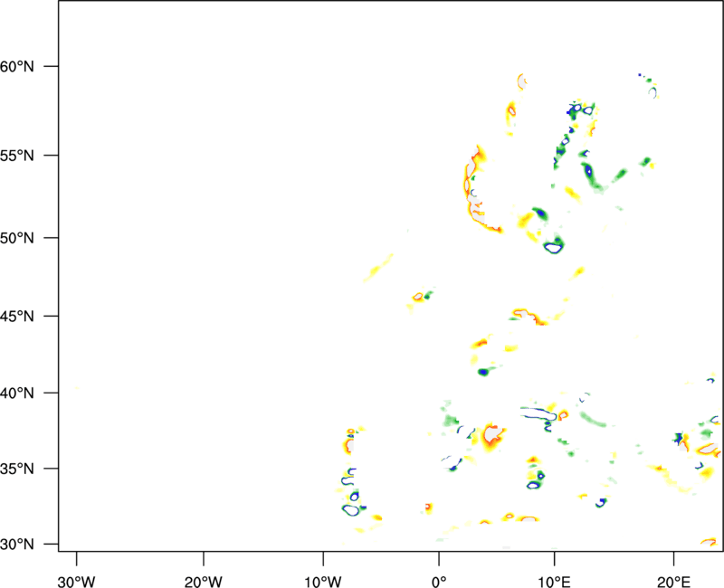Click the 40°N latitude label

pyautogui.click(x=17, y=394)
